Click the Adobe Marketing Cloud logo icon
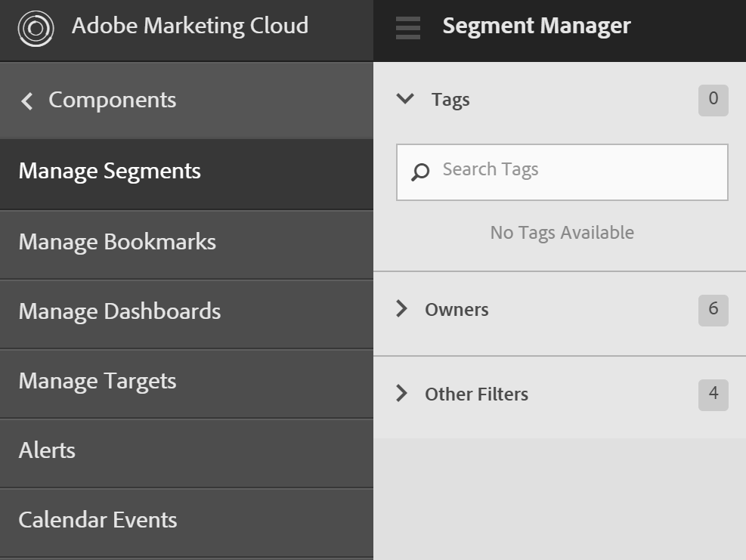Viewport: 746px width, 560px height. [x=36, y=29]
